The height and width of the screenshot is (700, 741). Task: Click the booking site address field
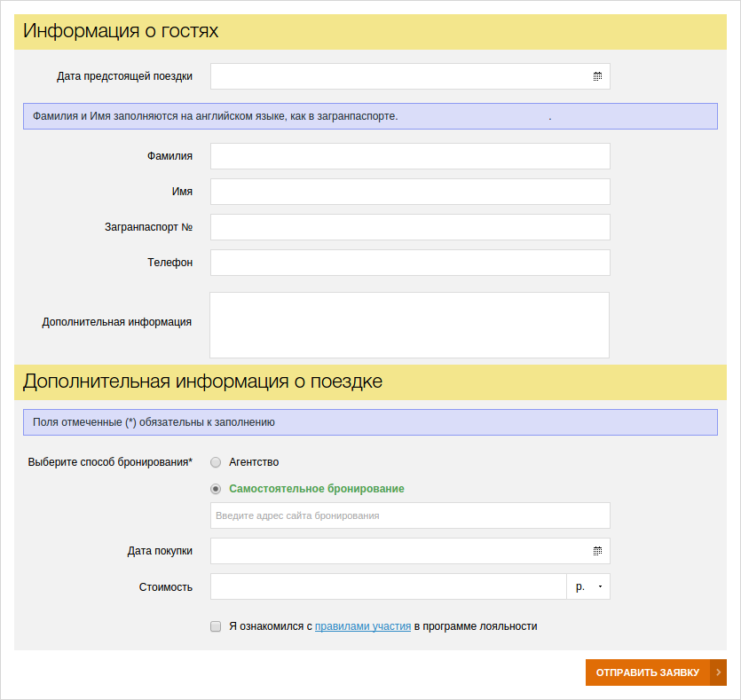point(410,515)
